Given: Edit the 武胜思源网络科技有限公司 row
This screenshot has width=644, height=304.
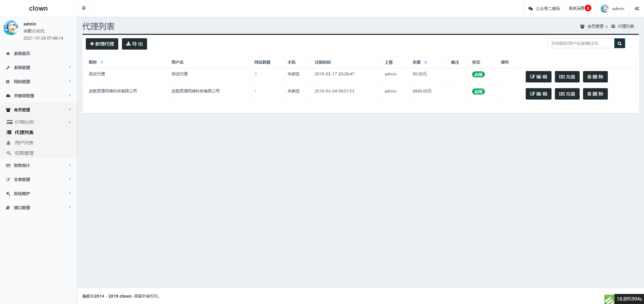Looking at the screenshot, I should [538, 94].
